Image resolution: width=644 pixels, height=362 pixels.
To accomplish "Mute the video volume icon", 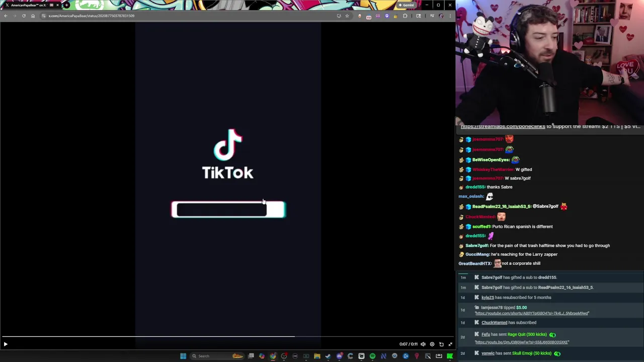I will [423, 344].
